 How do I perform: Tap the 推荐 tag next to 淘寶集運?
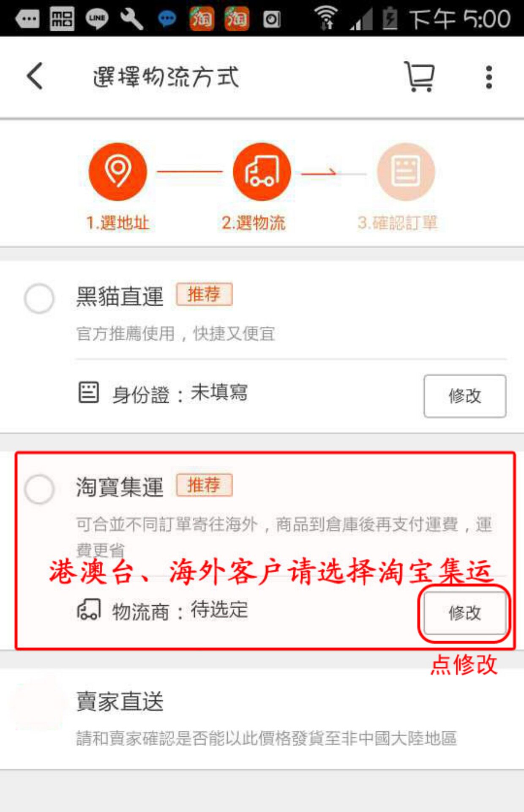click(204, 485)
